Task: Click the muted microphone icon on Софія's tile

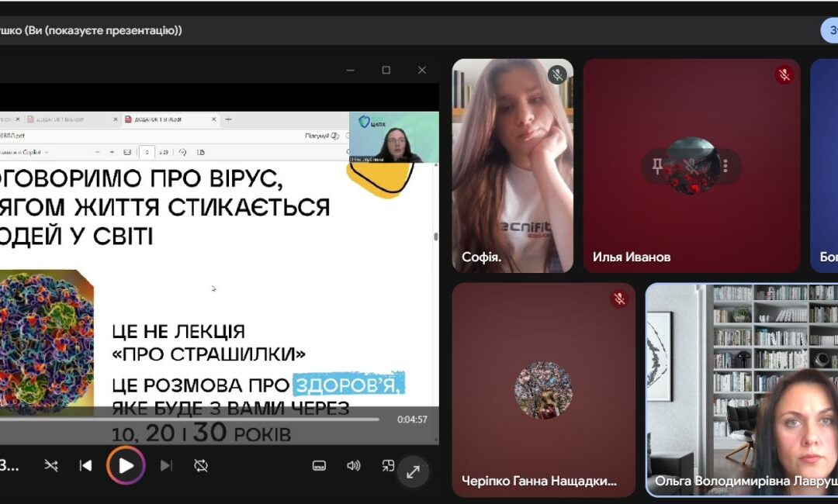Action: 557,74
